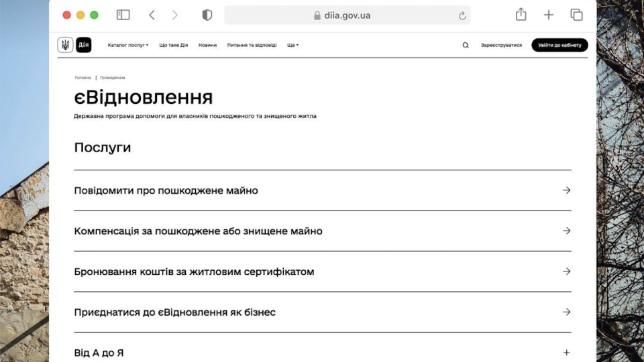The height and width of the screenshot is (362, 644).
Task: Click the Увійти до кабінету button
Action: (559, 45)
